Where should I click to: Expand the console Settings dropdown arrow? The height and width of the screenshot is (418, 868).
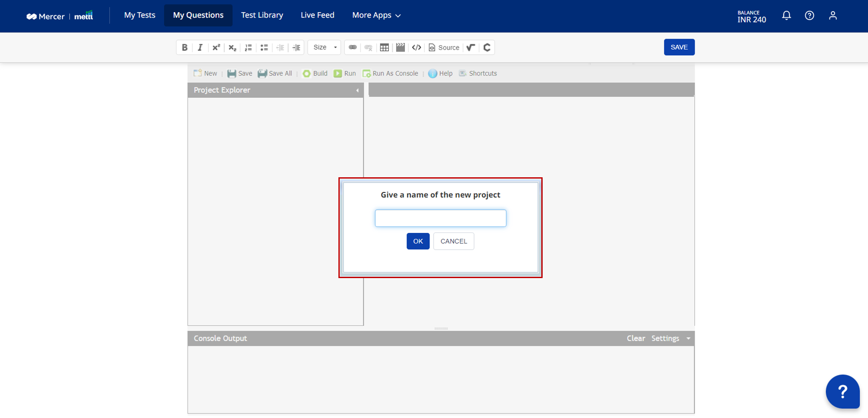[x=688, y=338]
